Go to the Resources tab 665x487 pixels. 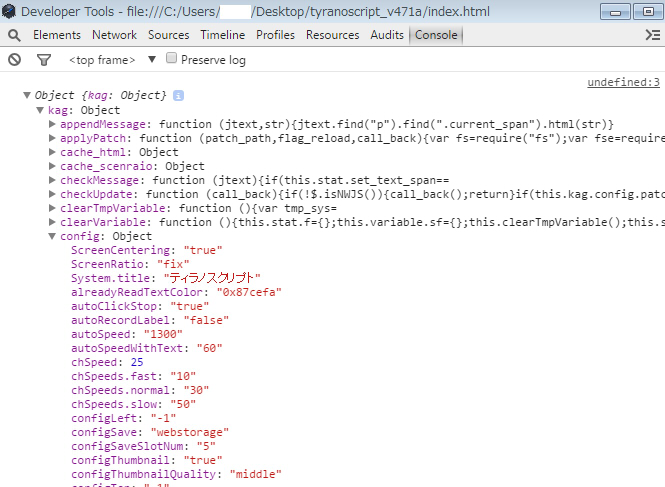click(x=332, y=35)
